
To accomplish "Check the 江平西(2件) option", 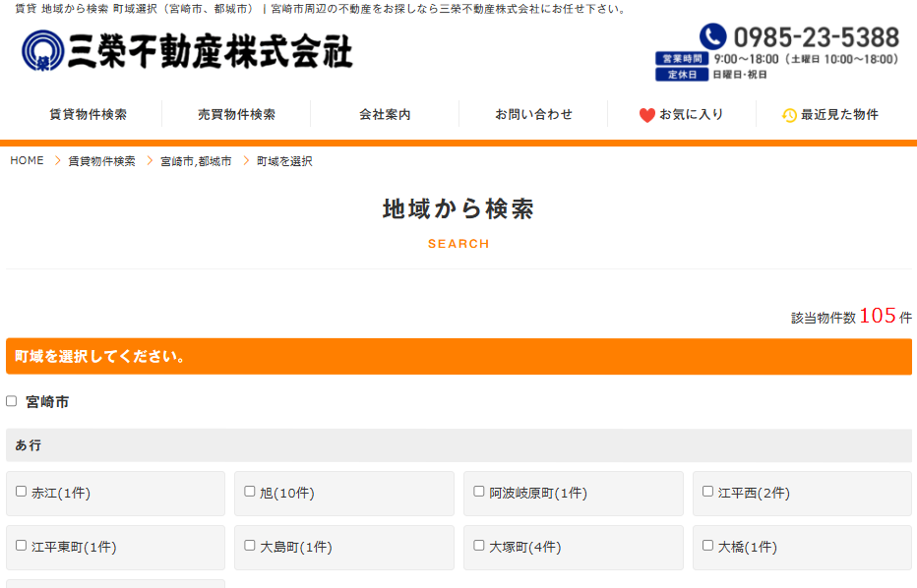I will tap(707, 492).
